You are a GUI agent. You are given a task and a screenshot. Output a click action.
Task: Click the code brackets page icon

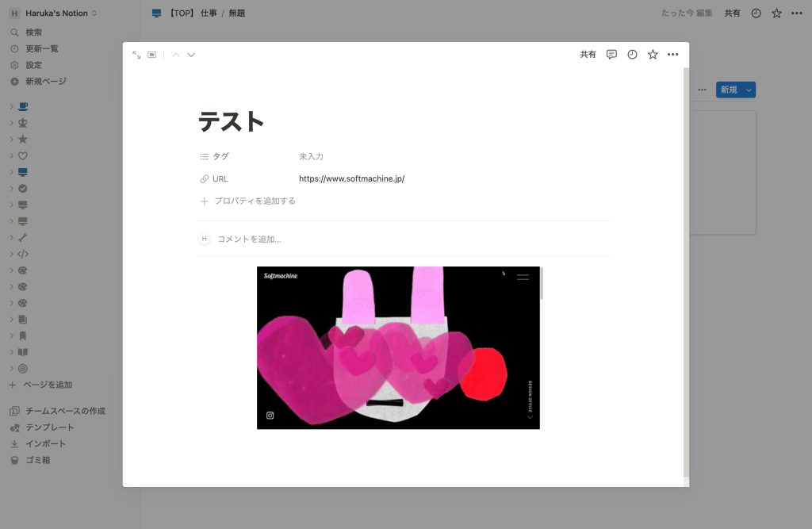click(23, 254)
